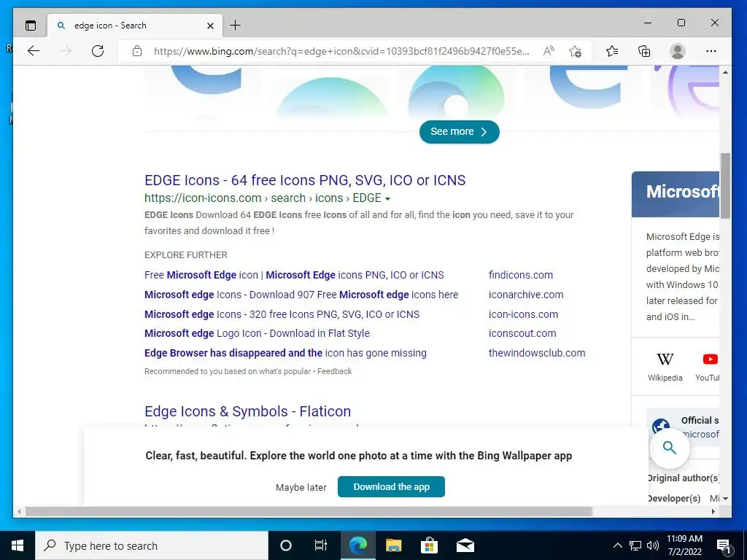Screen dimensions: 747x560
Task: Dismiss banner with Maybe later
Action: pyautogui.click(x=301, y=487)
